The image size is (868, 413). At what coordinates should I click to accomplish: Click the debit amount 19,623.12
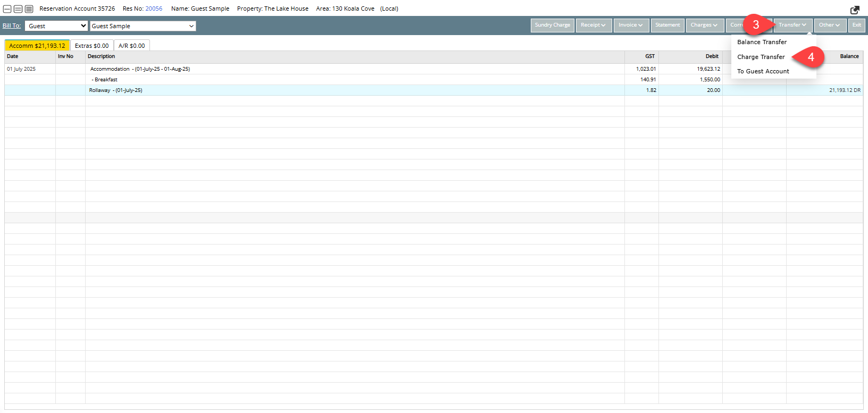click(708, 69)
